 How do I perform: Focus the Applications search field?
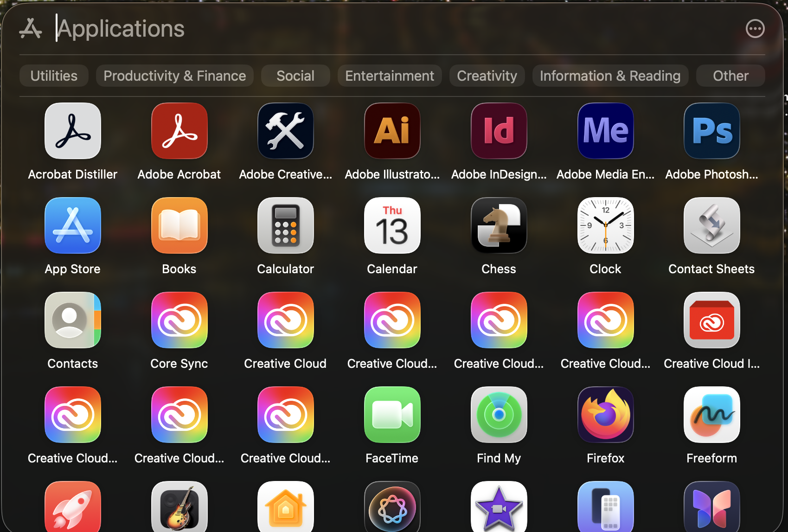(394, 29)
